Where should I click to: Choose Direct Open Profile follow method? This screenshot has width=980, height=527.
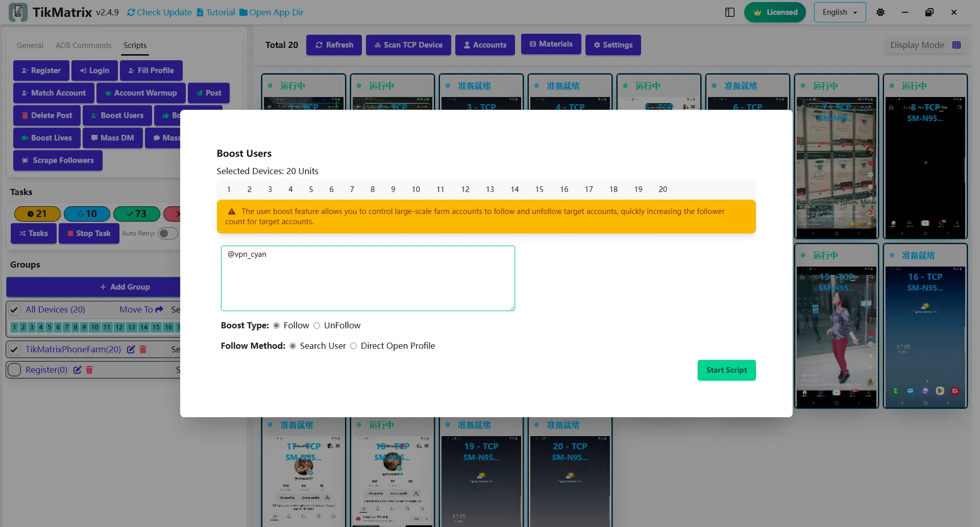click(353, 346)
